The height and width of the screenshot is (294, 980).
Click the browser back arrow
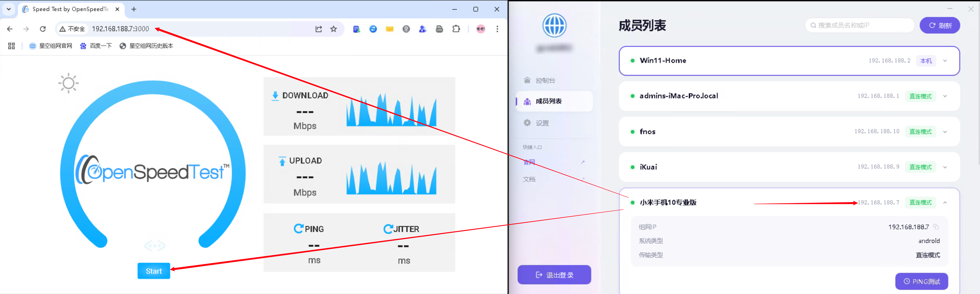[x=10, y=29]
